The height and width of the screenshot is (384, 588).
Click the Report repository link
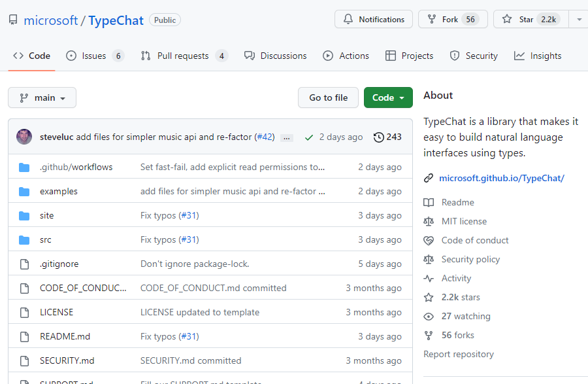coord(459,355)
